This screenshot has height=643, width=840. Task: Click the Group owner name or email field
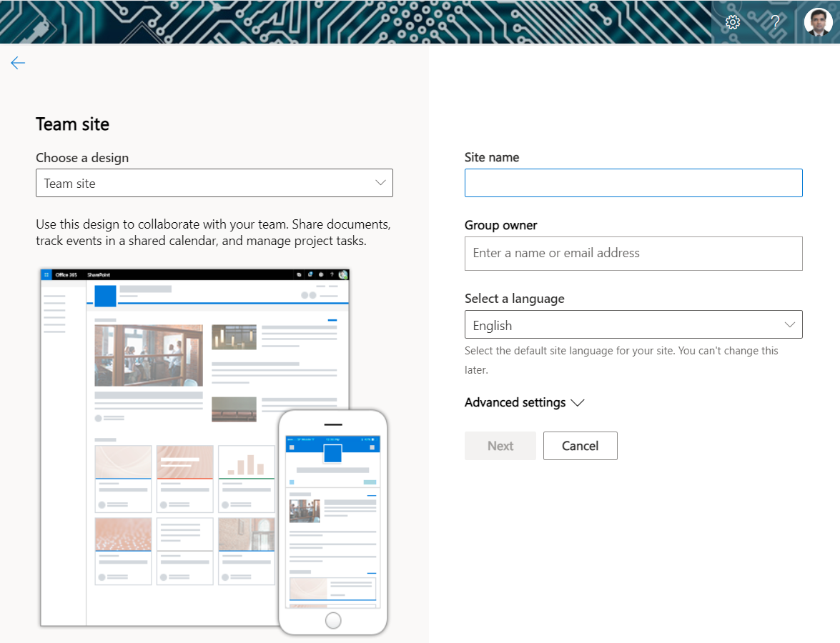click(633, 254)
